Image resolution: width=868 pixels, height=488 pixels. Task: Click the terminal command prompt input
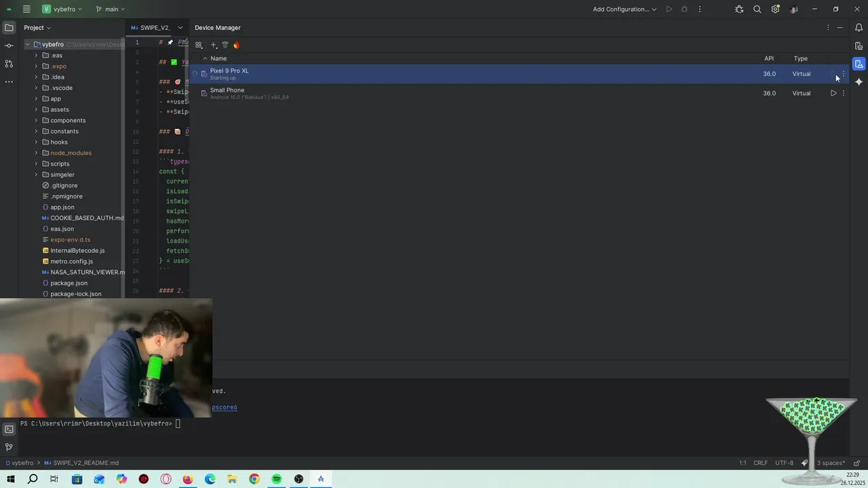(178, 424)
